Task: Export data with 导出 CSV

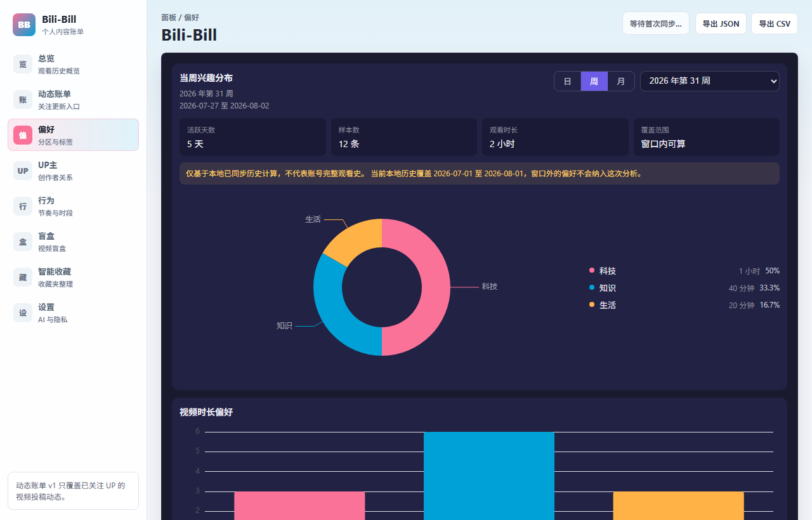Action: point(775,23)
